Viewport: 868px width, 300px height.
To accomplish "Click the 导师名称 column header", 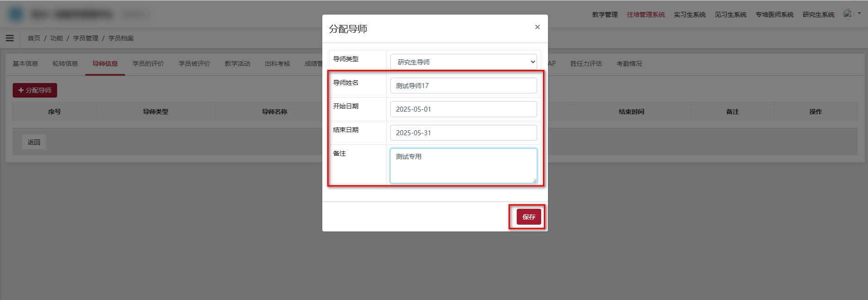I will (x=274, y=112).
